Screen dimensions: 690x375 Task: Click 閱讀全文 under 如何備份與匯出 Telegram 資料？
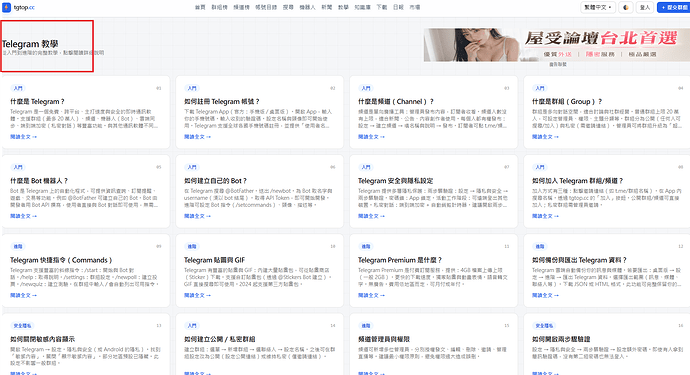545,295
